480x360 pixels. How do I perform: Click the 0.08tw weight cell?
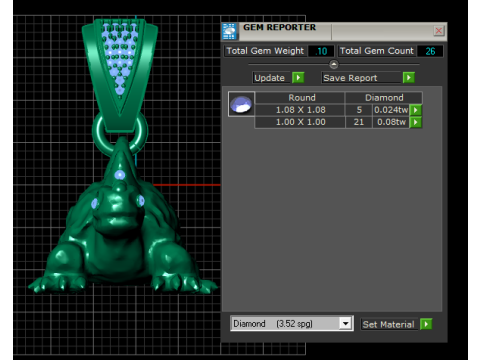pos(391,122)
